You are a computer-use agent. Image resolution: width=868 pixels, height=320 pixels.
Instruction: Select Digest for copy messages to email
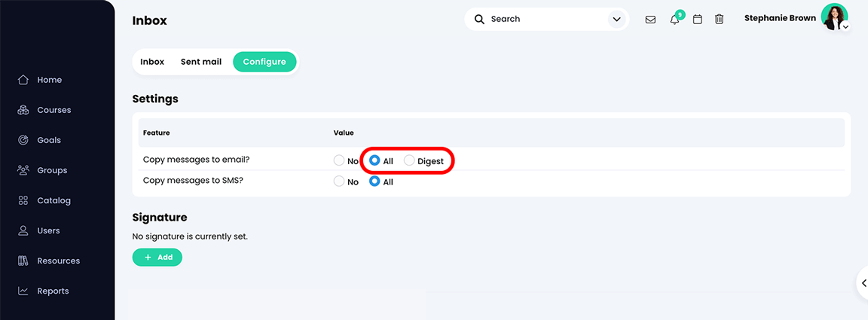tap(409, 160)
